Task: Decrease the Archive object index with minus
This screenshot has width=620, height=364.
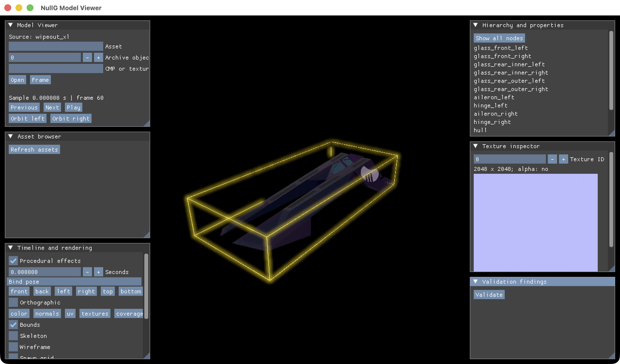Action: coord(87,58)
